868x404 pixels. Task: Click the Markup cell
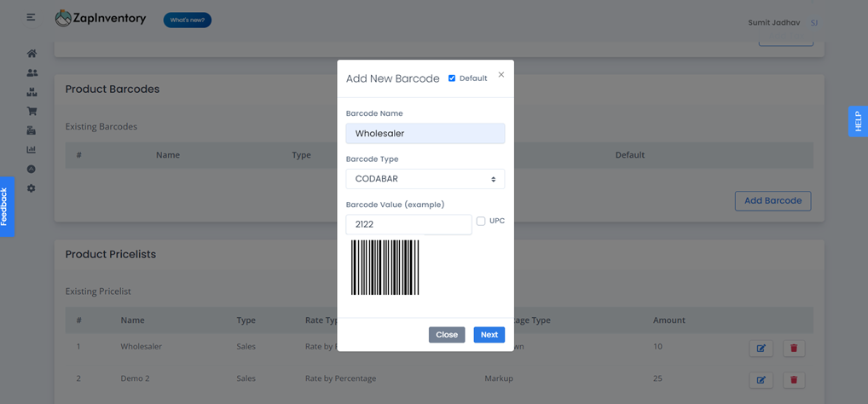click(x=499, y=378)
